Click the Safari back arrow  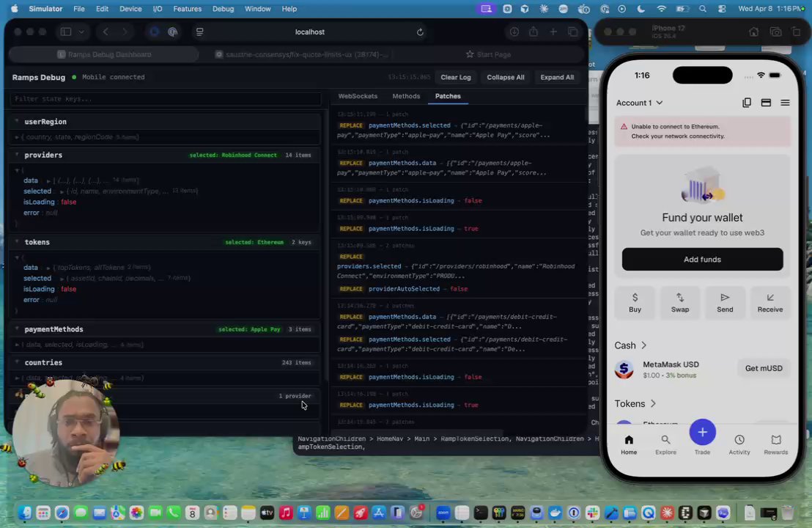tap(106, 32)
